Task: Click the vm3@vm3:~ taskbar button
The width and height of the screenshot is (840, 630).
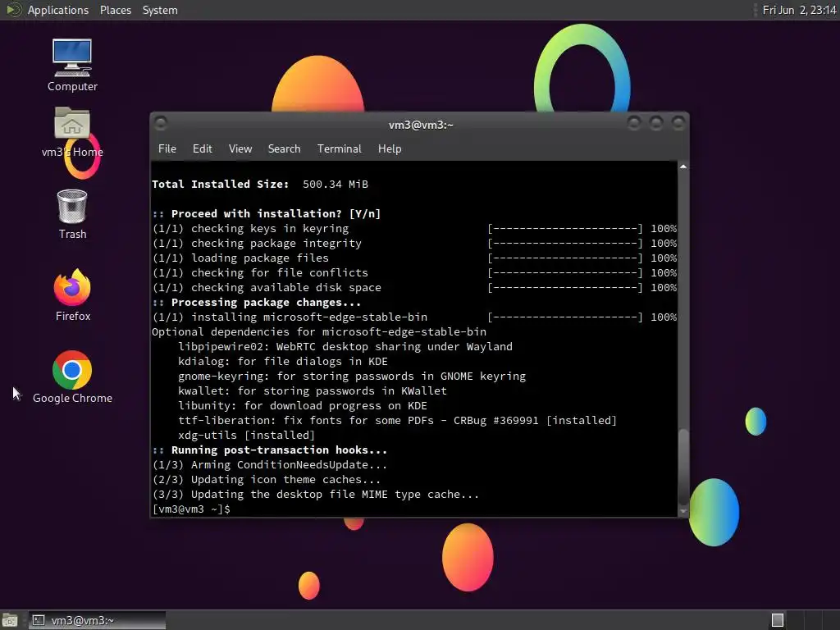Action: click(97, 620)
